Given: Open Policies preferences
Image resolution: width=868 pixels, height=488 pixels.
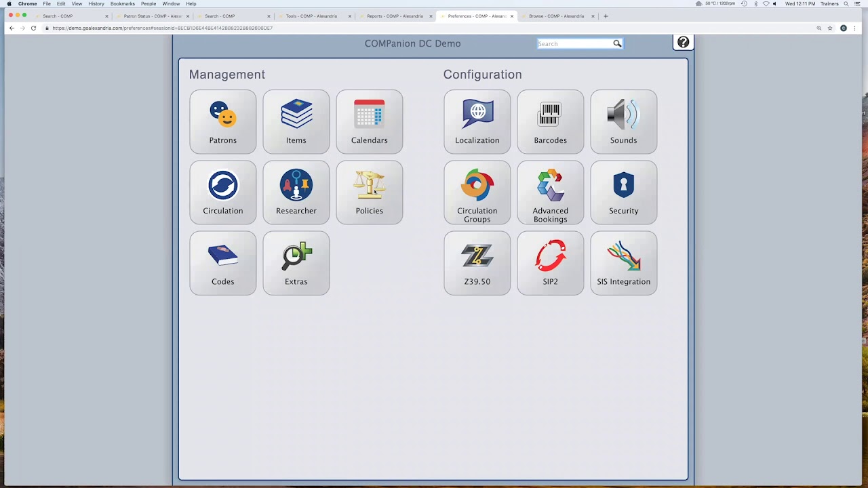Looking at the screenshot, I should pos(370,192).
